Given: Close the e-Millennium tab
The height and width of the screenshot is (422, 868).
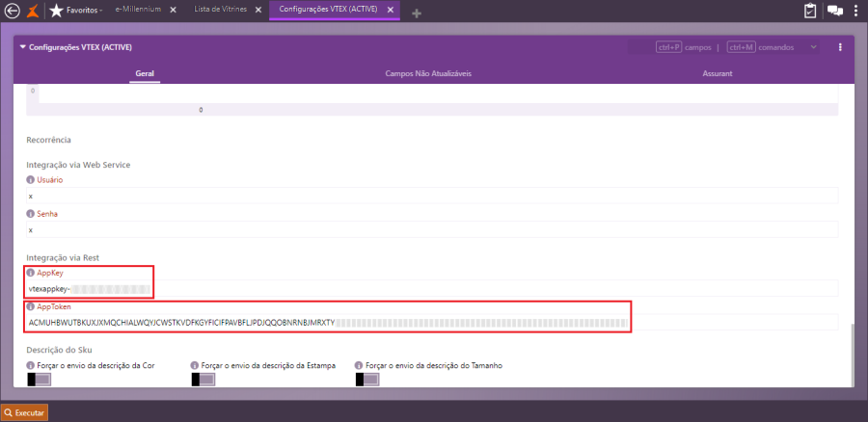Looking at the screenshot, I should pos(174,10).
